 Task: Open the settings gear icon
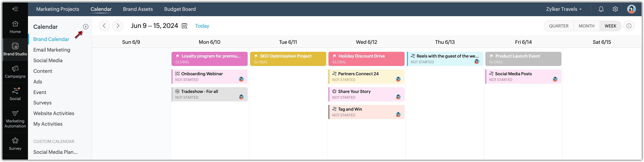(x=615, y=9)
